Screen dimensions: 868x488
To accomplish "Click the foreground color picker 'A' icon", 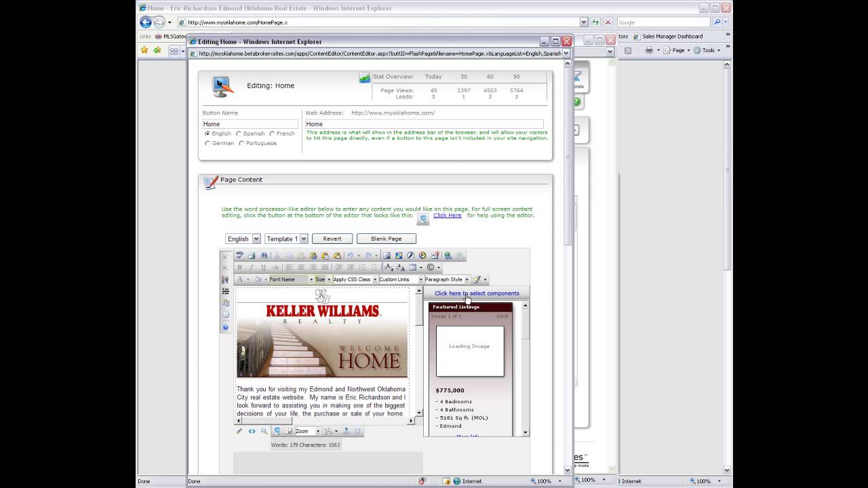I will (x=240, y=279).
